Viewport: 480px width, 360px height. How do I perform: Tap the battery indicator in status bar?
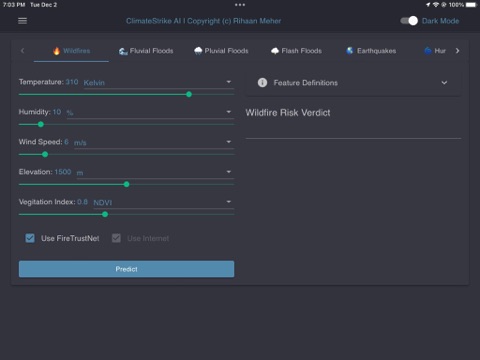point(471,5)
